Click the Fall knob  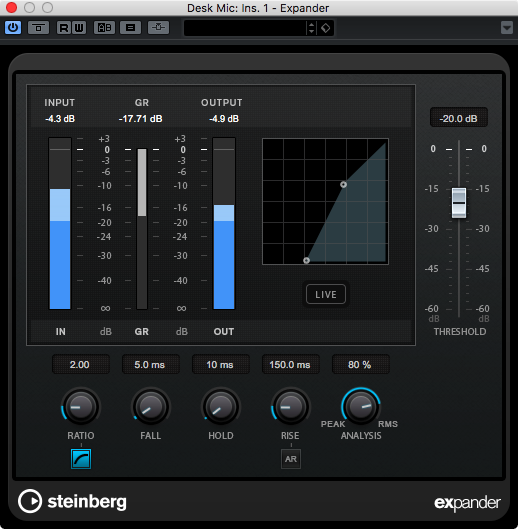(x=151, y=407)
